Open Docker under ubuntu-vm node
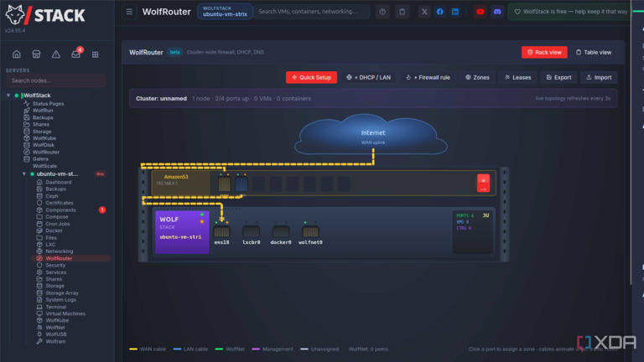The width and height of the screenshot is (644, 362). pyautogui.click(x=54, y=230)
